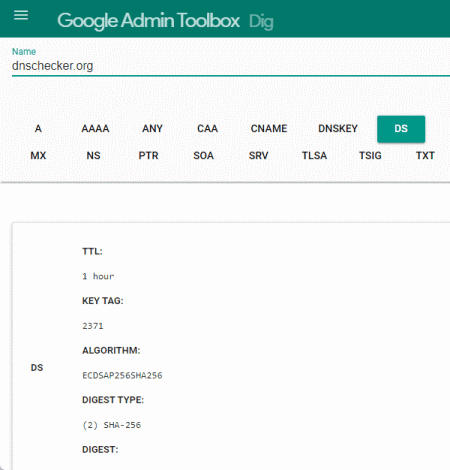450x470 pixels.
Task: Click the ECDSAP256SHA256 algorithm value
Action: point(122,376)
